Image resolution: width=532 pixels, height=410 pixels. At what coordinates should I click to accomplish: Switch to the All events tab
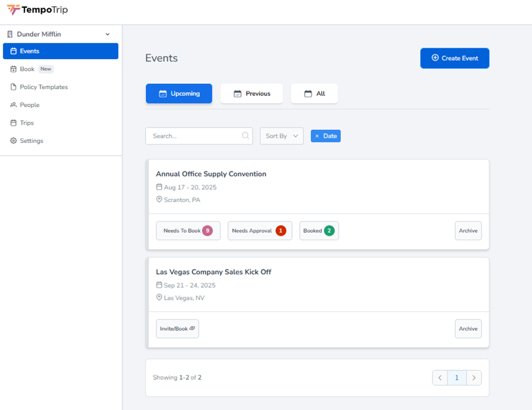pos(314,94)
